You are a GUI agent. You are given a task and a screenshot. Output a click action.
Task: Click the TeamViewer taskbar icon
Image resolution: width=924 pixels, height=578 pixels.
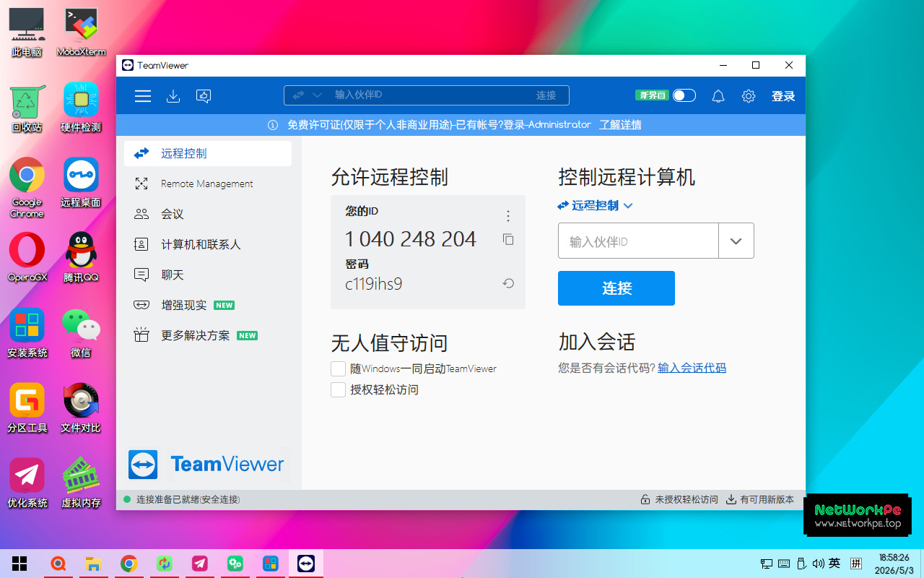(x=306, y=564)
